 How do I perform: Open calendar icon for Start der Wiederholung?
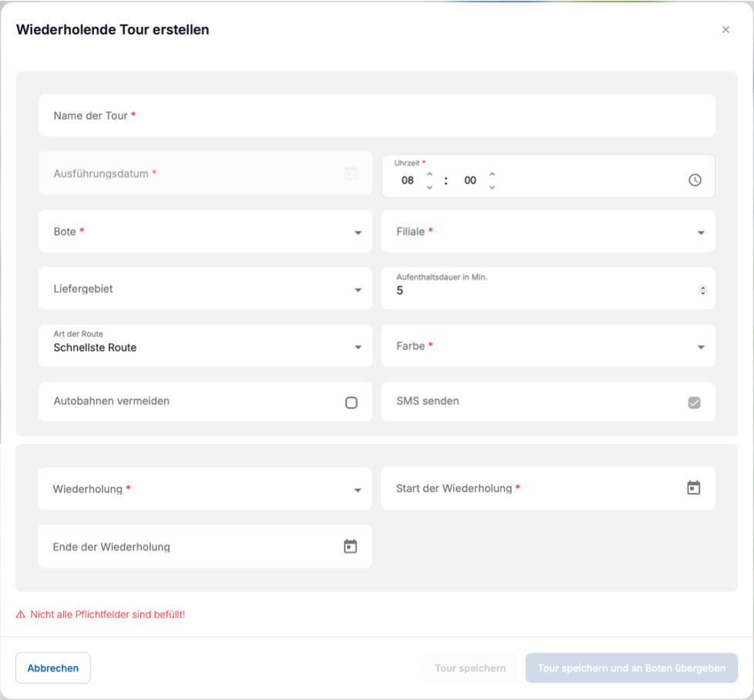694,488
